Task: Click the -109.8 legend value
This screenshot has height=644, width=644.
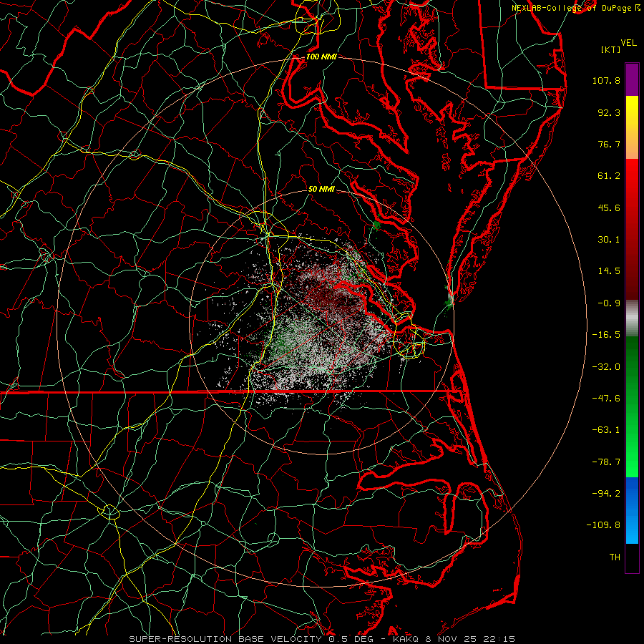Action: tap(603, 525)
